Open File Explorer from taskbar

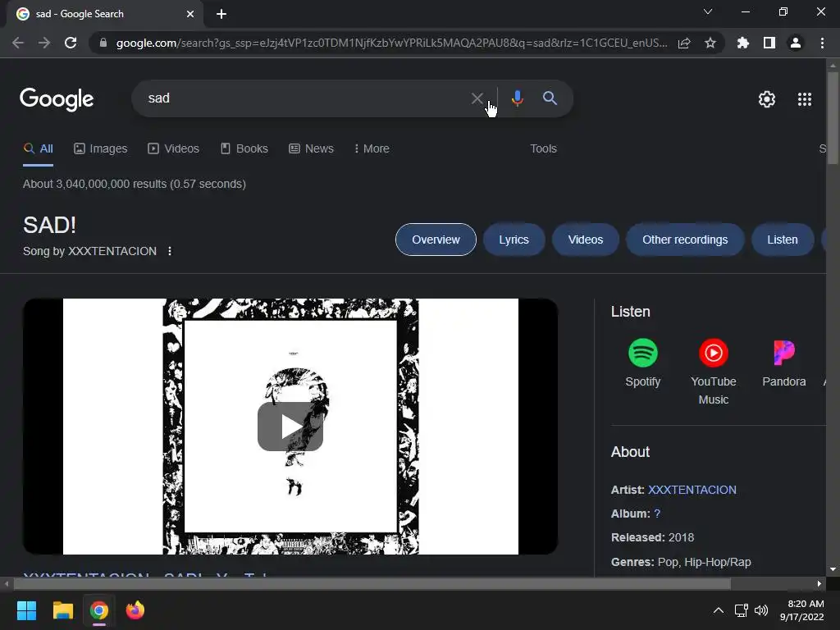click(x=62, y=610)
